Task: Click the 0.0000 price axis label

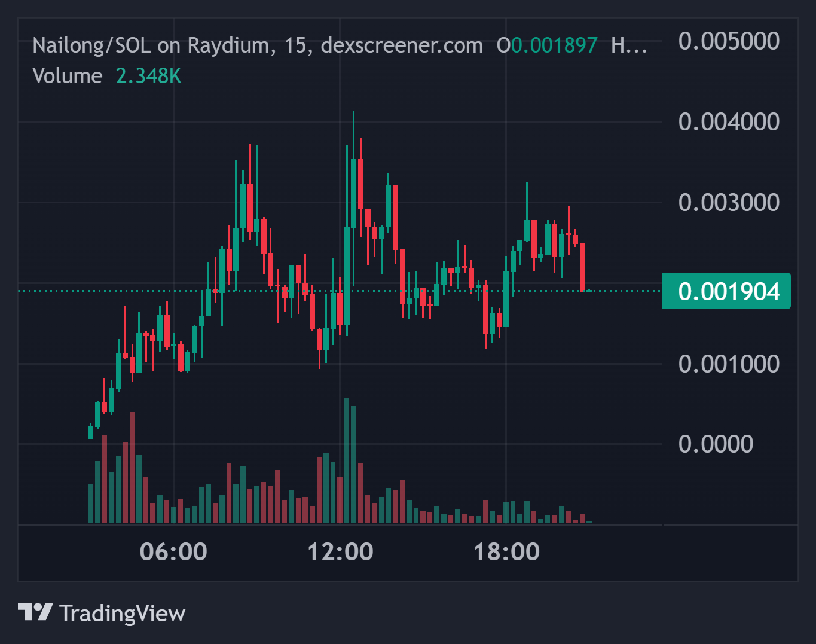Action: pos(716,444)
